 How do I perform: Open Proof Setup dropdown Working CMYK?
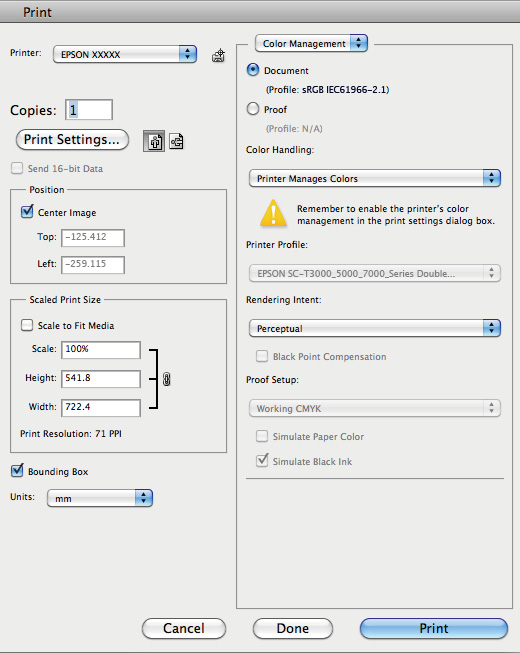click(375, 408)
